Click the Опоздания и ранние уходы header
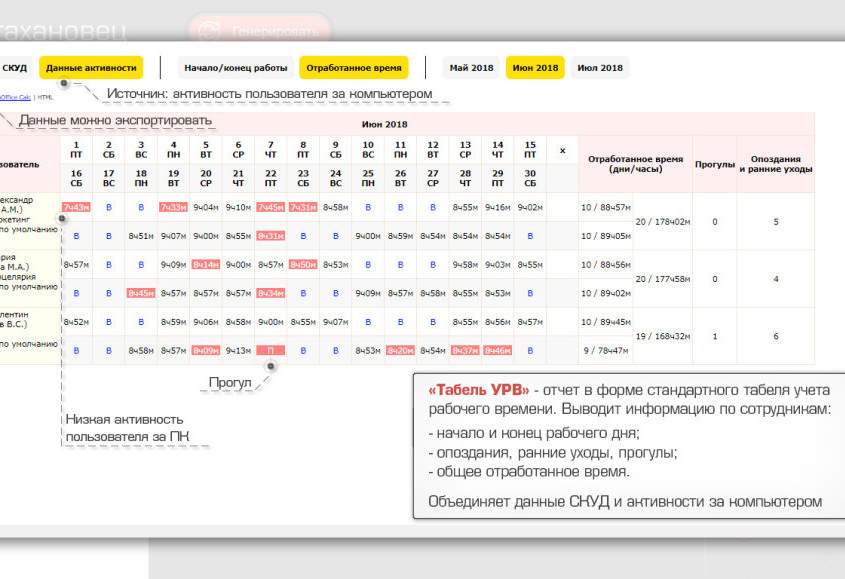This screenshot has width=845, height=579. [x=776, y=164]
